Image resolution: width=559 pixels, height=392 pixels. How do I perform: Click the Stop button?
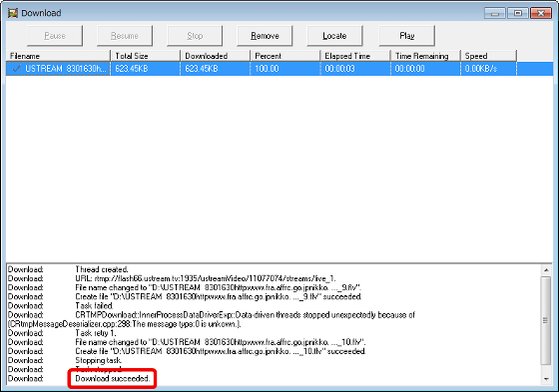[x=195, y=36]
